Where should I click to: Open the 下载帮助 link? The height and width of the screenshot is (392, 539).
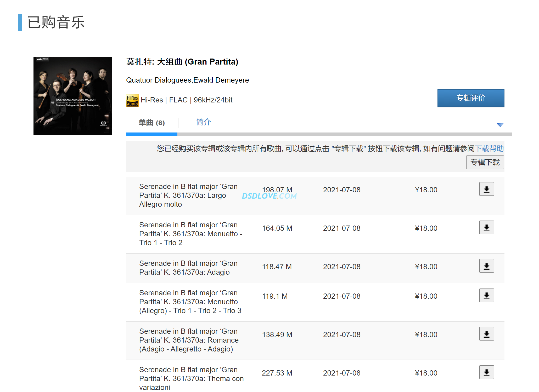489,149
